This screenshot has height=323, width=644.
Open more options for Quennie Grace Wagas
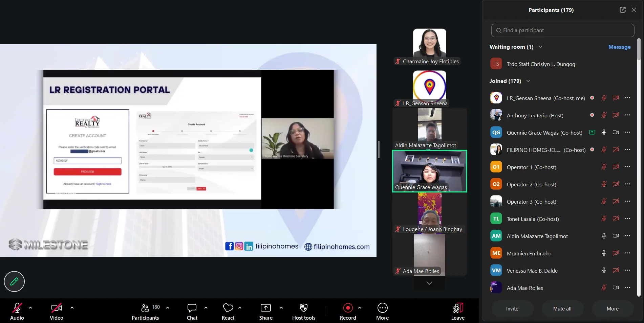coord(628,132)
